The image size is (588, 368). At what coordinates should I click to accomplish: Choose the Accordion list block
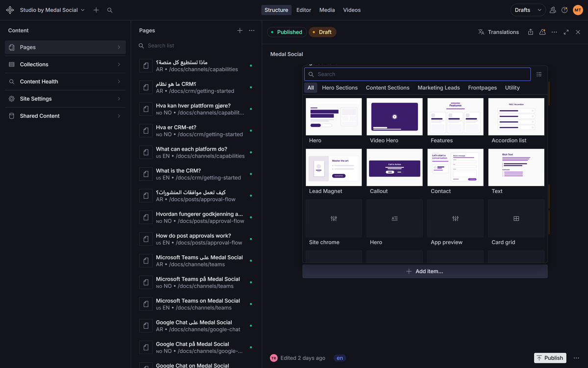coord(516,121)
